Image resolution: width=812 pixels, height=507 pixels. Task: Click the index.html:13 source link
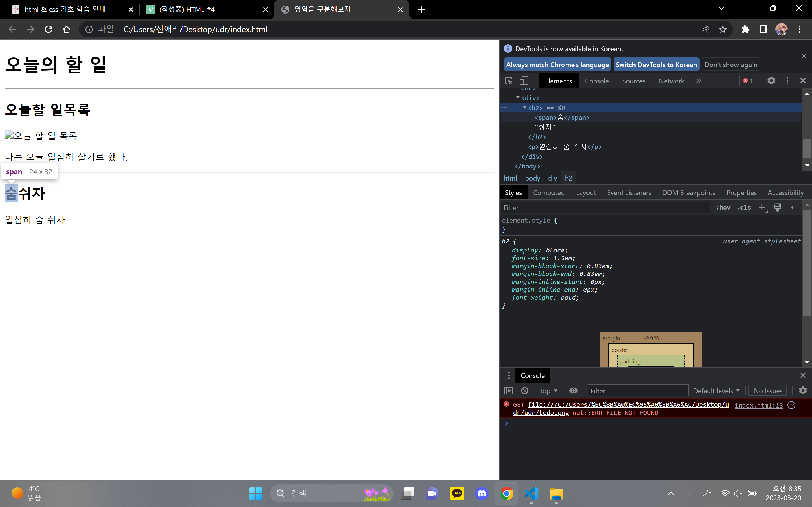coord(758,405)
